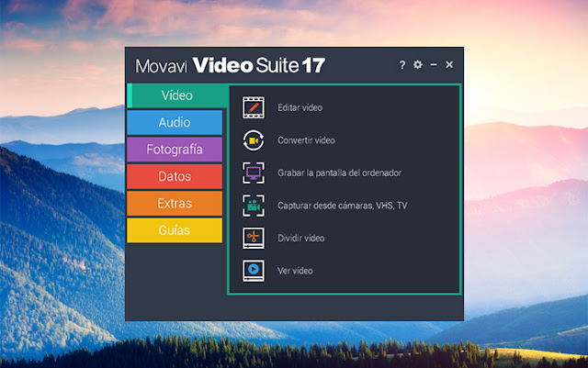Click the Editar vídeo label

tap(300, 107)
